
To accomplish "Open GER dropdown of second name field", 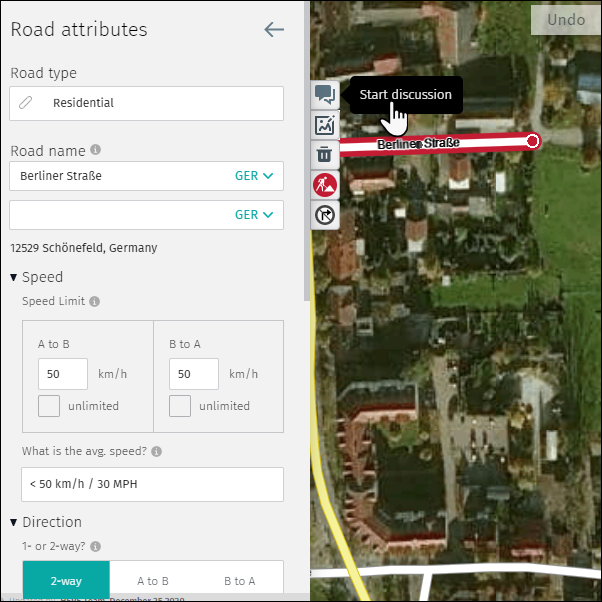I will (x=254, y=215).
